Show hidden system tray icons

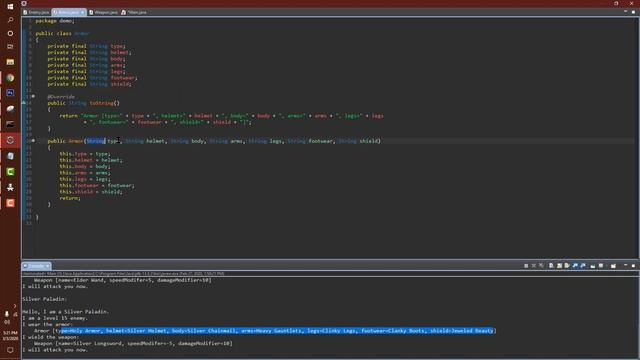pos(15,306)
